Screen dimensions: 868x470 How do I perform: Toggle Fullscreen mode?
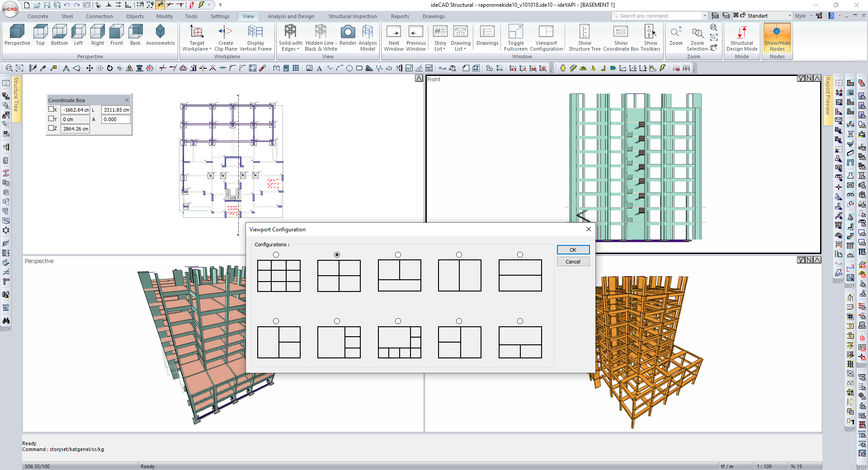(x=515, y=32)
